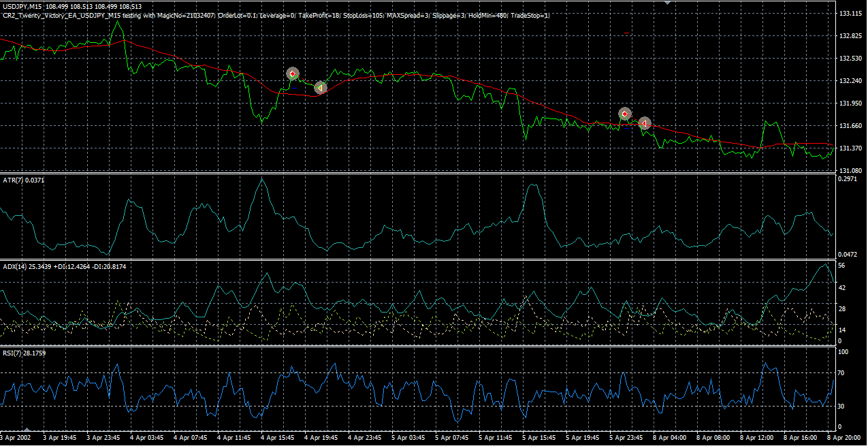The image size is (868, 446).
Task: Click price scale value 132.530
Action: [850, 59]
